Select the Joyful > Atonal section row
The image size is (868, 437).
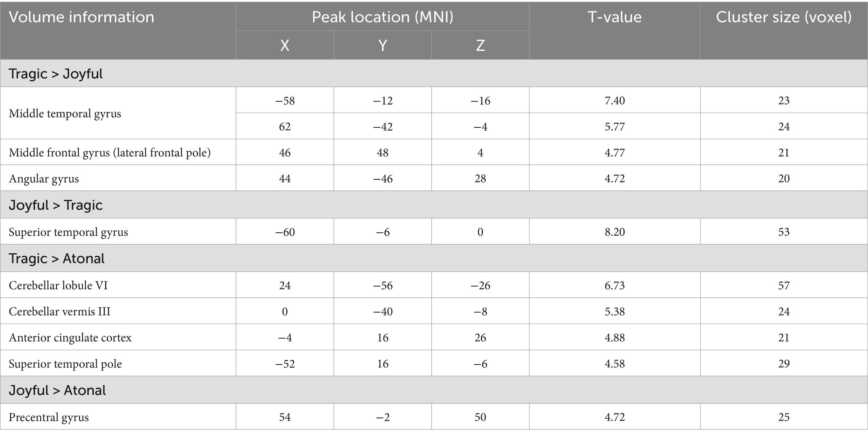click(57, 390)
